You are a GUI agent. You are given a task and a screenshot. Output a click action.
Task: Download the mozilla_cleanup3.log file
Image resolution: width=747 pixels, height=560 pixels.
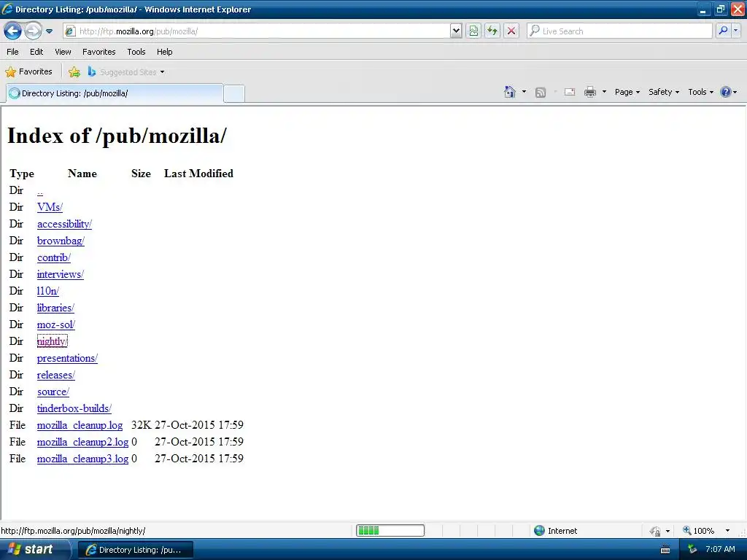click(82, 459)
